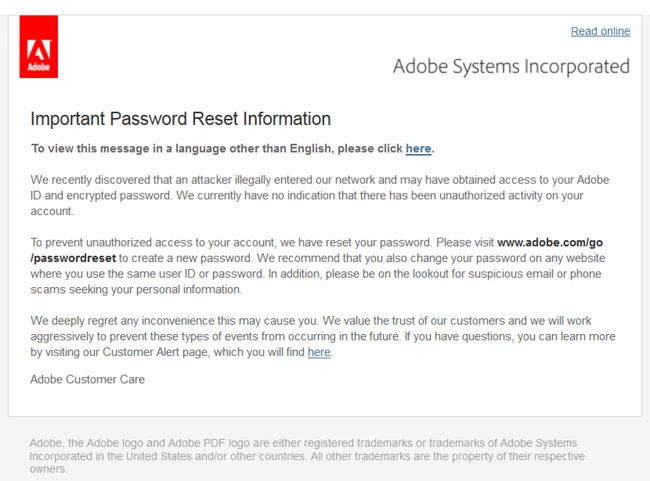Image resolution: width=650 pixels, height=481 pixels.
Task: Click the word 'Adobe' inside the red logo
Action: pos(39,67)
